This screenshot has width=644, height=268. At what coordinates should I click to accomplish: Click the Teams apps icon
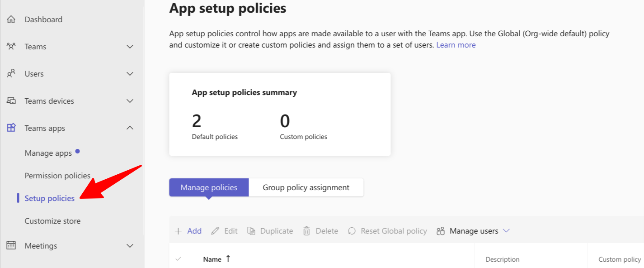pyautogui.click(x=11, y=128)
